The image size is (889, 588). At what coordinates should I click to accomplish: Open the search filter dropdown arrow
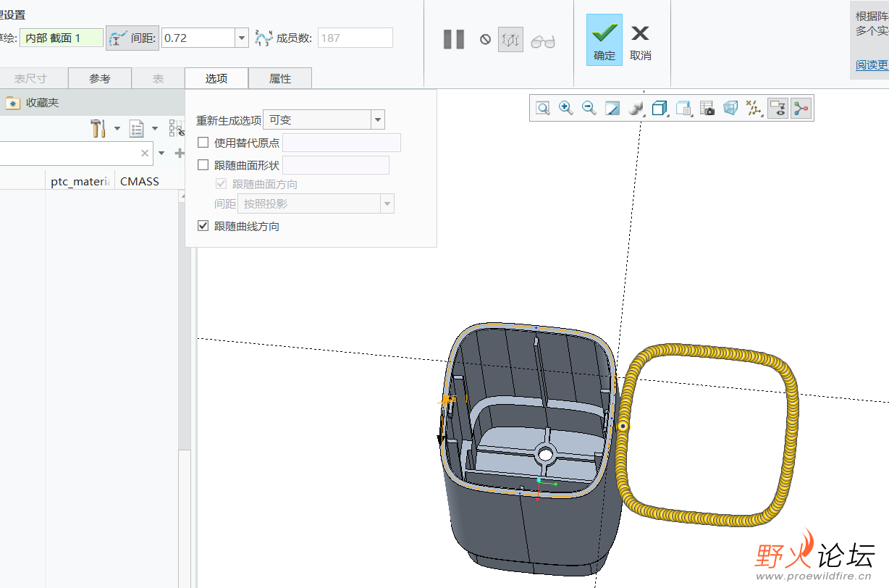coord(161,153)
